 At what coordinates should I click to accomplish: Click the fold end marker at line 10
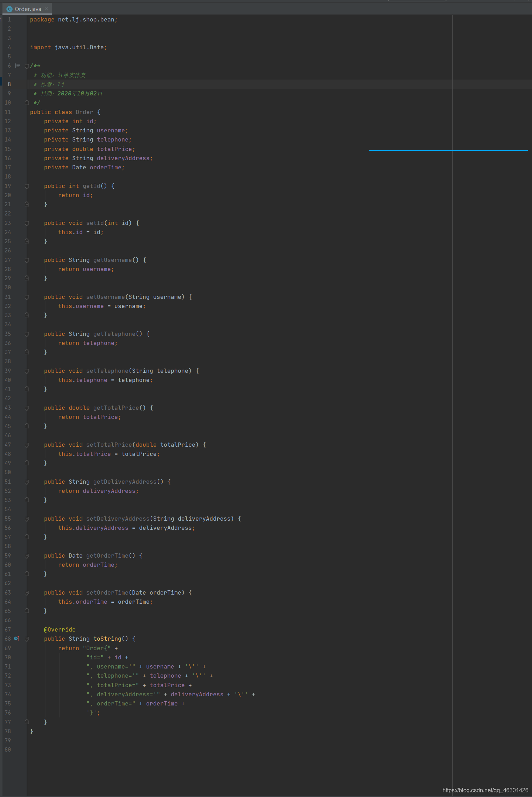click(27, 102)
